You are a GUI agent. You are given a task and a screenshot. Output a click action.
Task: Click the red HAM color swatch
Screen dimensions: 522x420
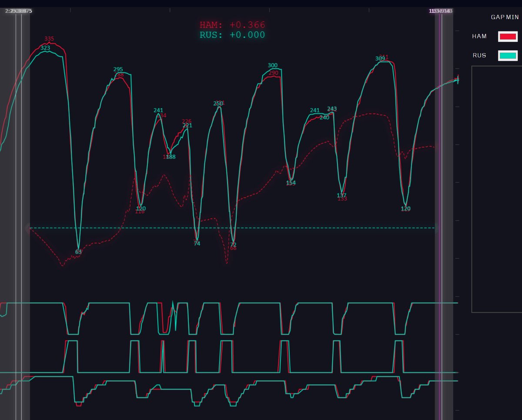pyautogui.click(x=508, y=37)
